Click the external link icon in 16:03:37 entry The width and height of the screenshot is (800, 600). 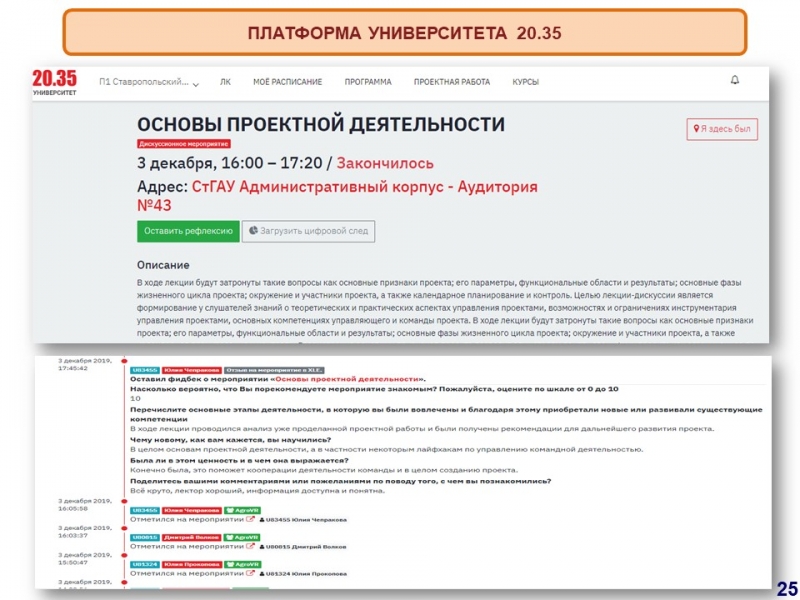tap(250, 546)
